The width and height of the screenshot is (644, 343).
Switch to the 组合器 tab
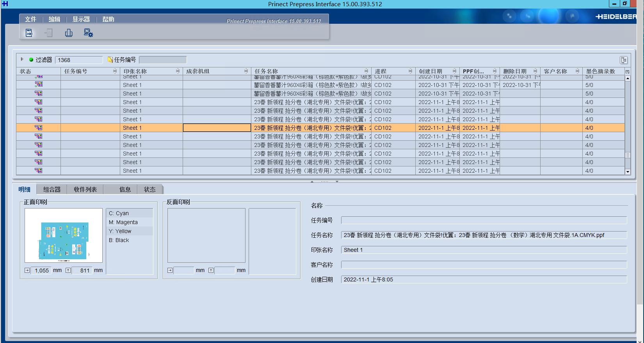[52, 189]
